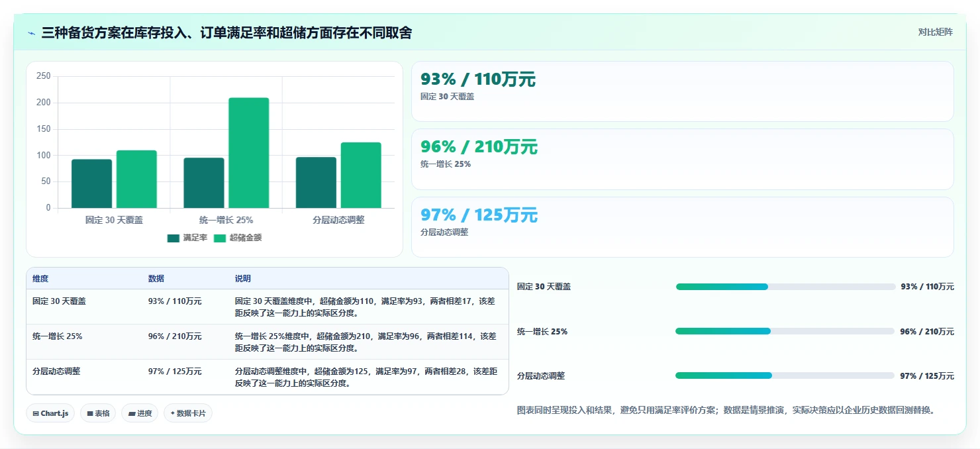Viewport: 980px width, 449px height.
Task: Click description mentioning 两者相差17
Action: 365,307
